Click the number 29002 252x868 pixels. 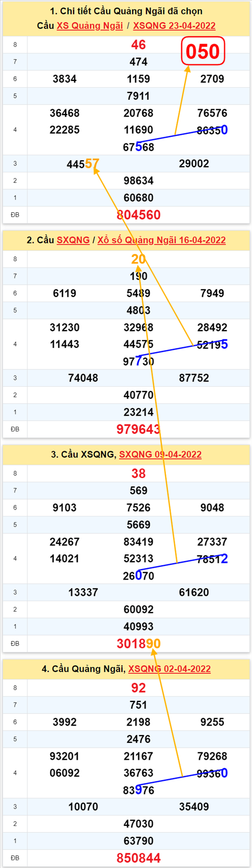[x=194, y=164]
